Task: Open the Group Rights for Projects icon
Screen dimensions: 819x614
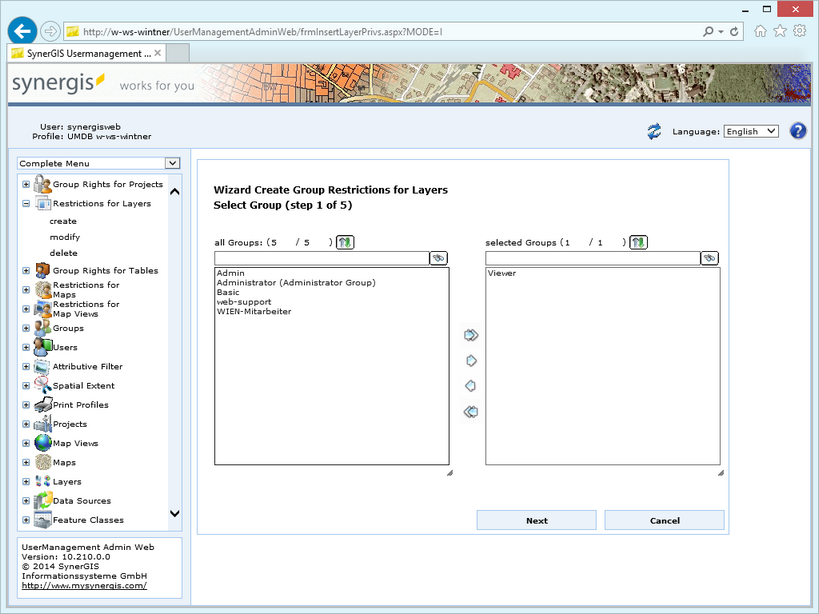Action: [x=39, y=184]
